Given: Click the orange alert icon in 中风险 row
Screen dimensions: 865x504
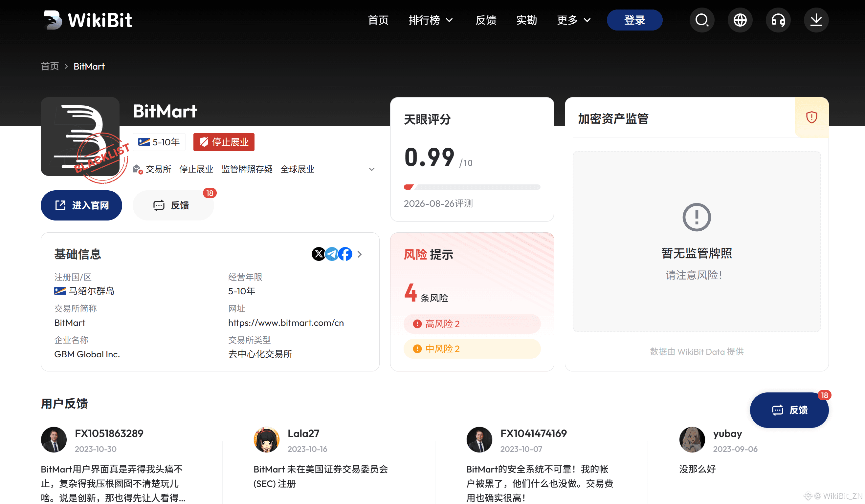Looking at the screenshot, I should click(417, 349).
